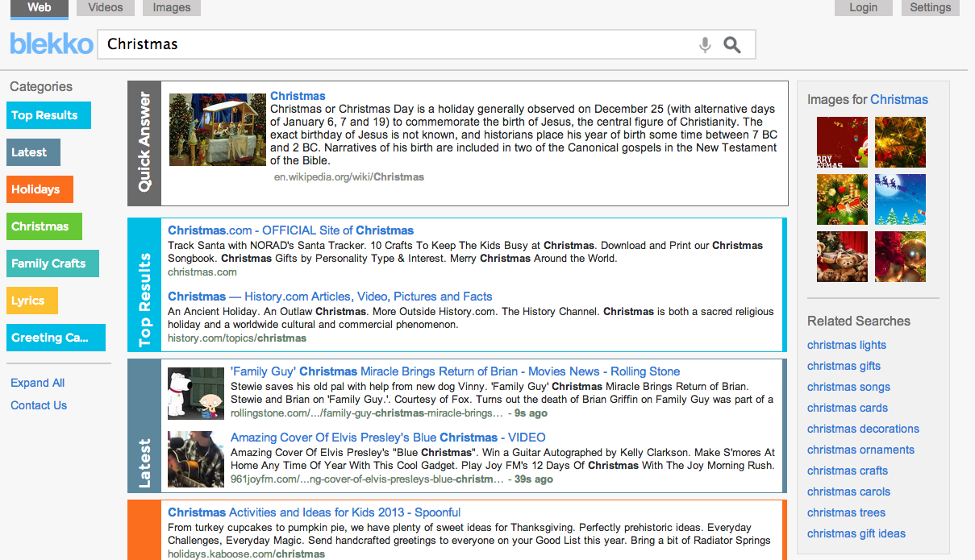Open Christmas Activities and Ideas for Kids link
This screenshot has width=975, height=560.
coord(315,512)
